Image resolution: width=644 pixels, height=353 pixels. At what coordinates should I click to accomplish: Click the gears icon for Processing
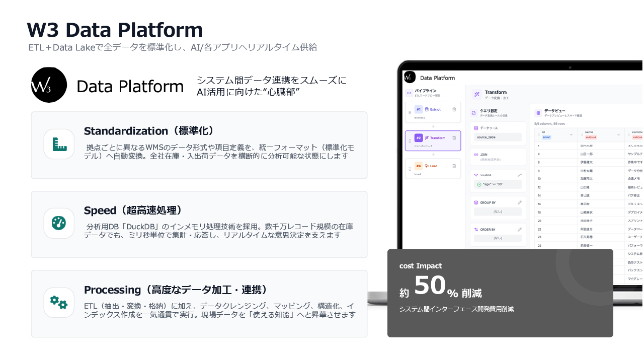[x=59, y=302]
